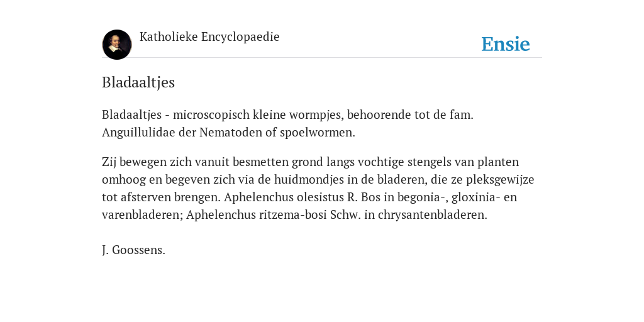Click the word pleksgewijze
Viewport: 644px width, 322px height.
500,180
